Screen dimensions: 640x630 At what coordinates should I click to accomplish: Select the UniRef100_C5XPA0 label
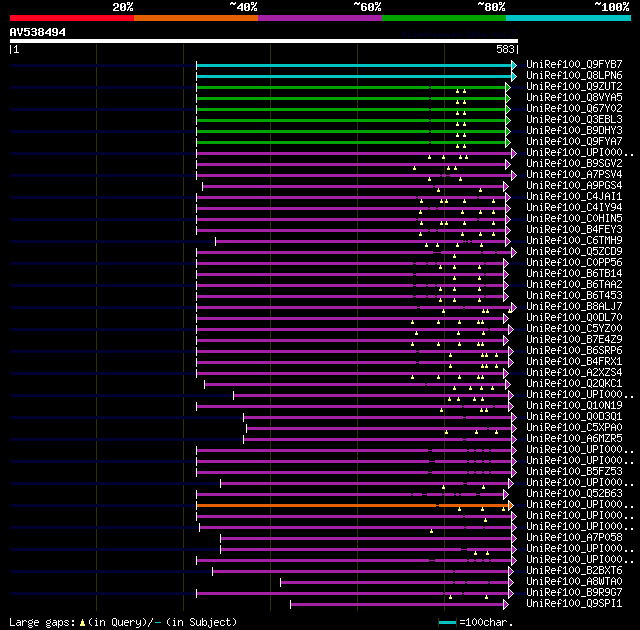[574, 428]
